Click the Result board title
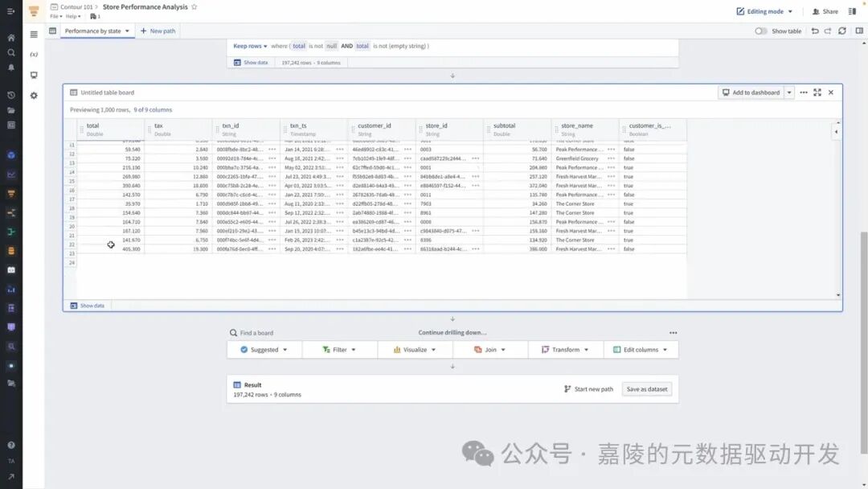 coord(252,385)
